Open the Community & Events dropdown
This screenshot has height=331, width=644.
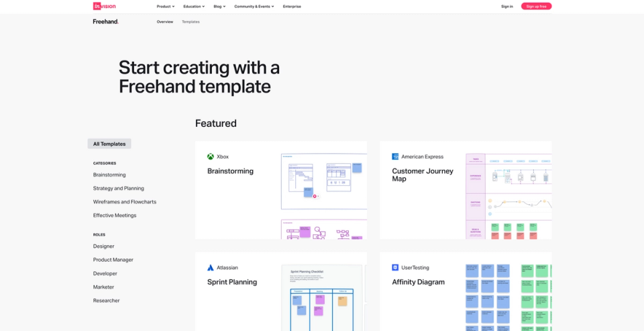coord(254,7)
